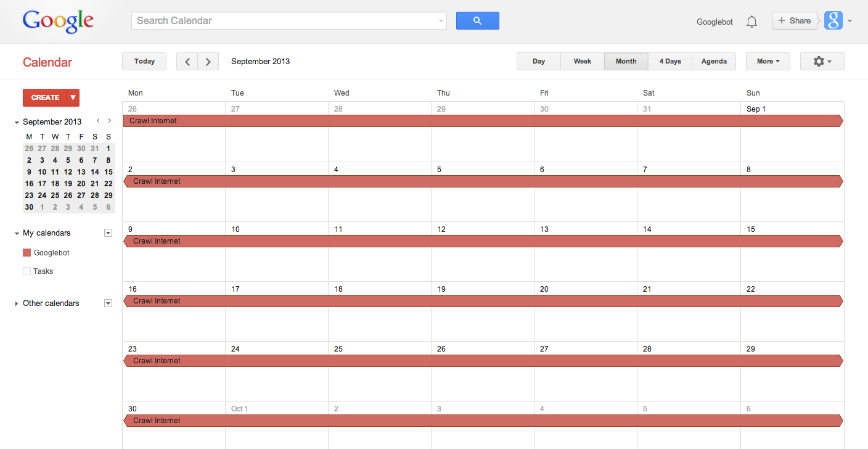Go to next month using right arrow

click(x=208, y=61)
